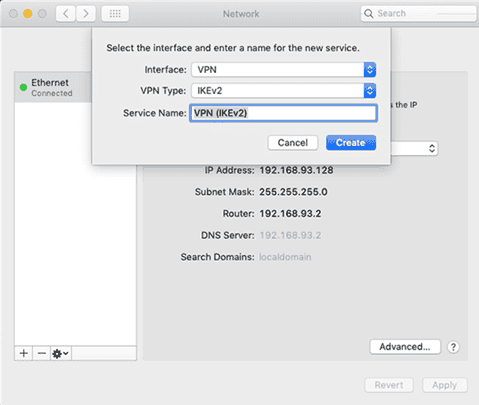479x405 pixels.
Task: Open the Interface dropdown showing VPN
Action: (284, 70)
